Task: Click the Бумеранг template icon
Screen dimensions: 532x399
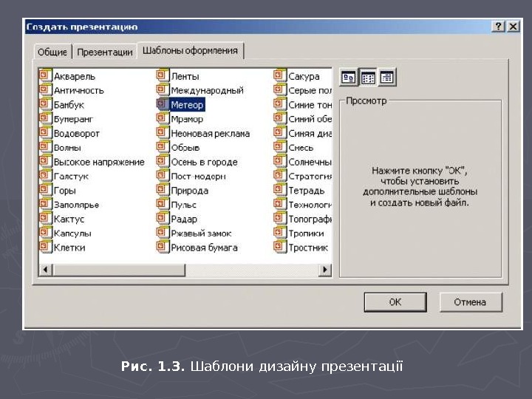Action: coord(45,118)
